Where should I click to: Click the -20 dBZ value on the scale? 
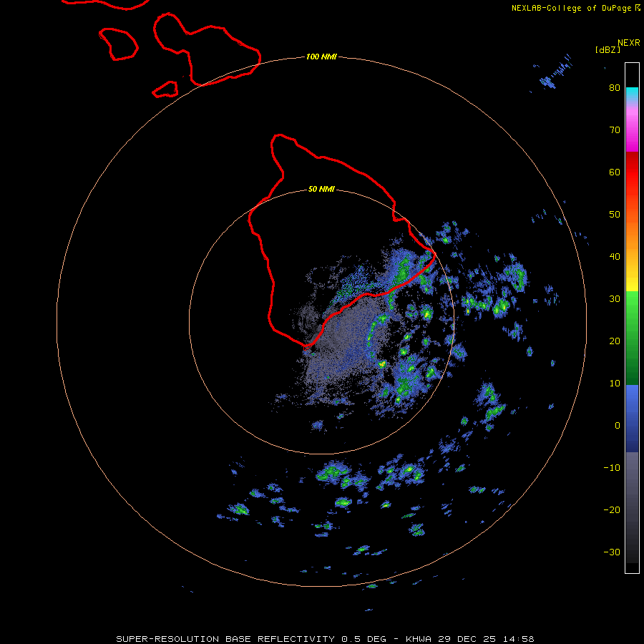coord(612,509)
